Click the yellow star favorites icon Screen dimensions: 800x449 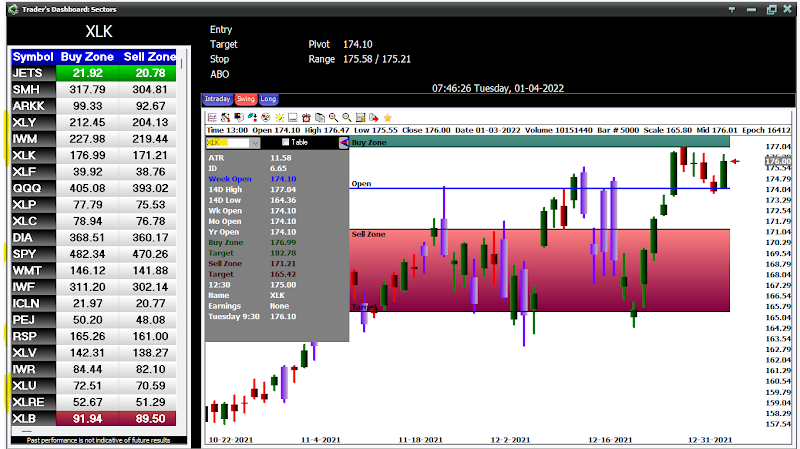point(388,118)
